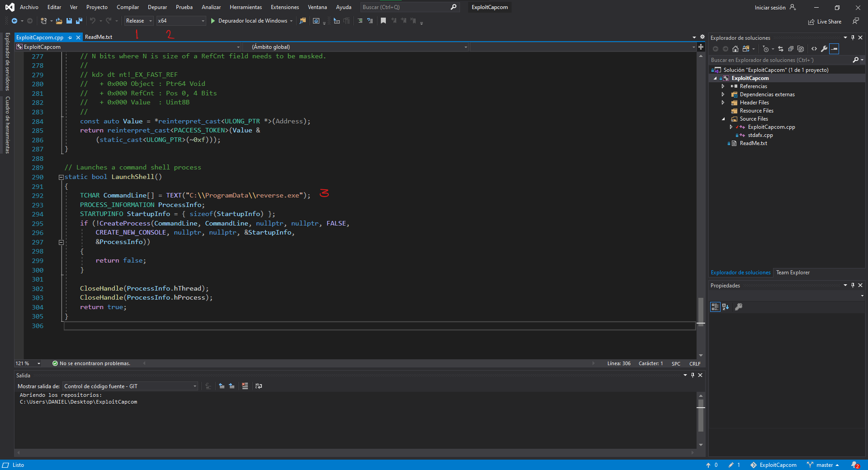Show all files in Solution Explorer
868x470 pixels.
[x=801, y=49]
